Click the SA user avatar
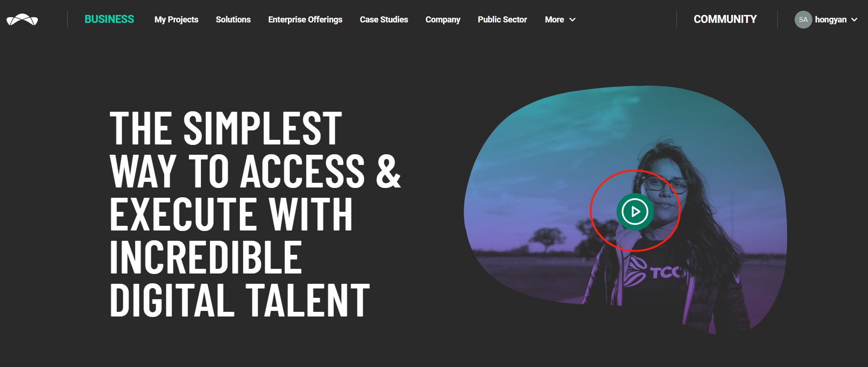Viewport: 868px width, 367px height. (803, 20)
